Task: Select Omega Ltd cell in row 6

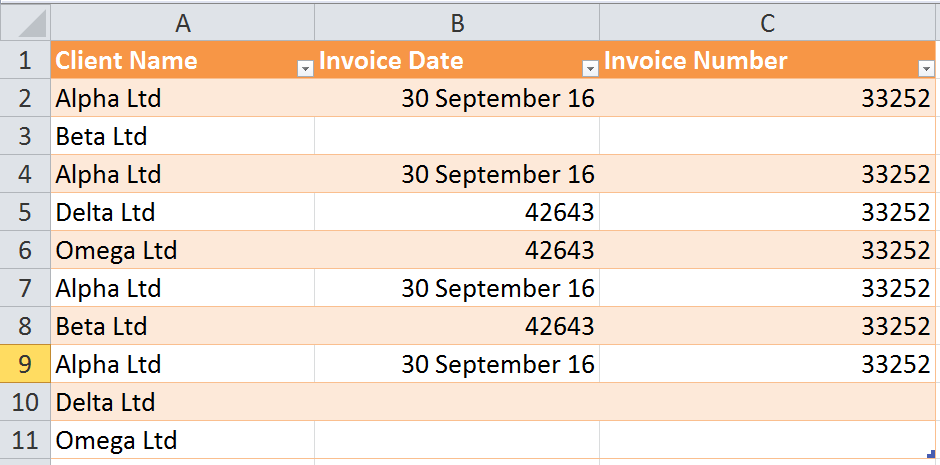Action: (x=183, y=250)
